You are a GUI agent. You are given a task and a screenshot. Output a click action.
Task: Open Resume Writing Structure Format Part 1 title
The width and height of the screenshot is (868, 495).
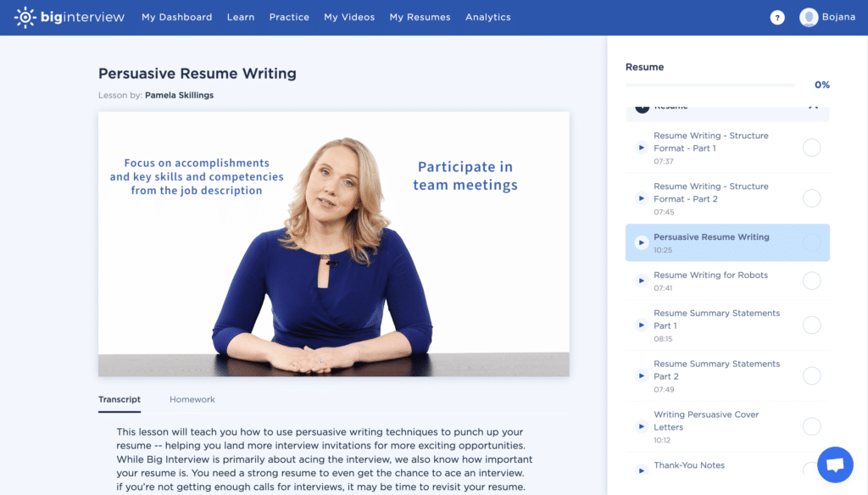click(x=711, y=142)
